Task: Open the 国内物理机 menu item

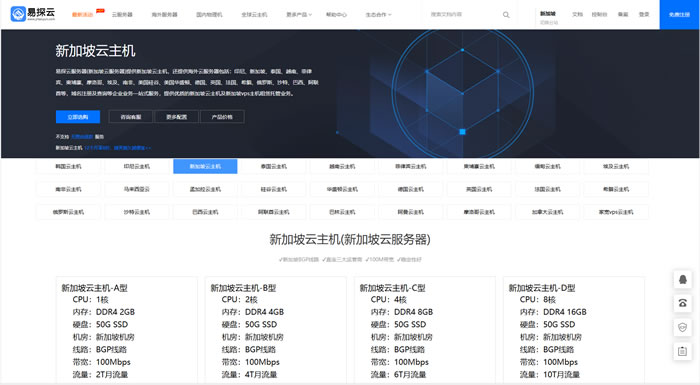Action: 209,15
